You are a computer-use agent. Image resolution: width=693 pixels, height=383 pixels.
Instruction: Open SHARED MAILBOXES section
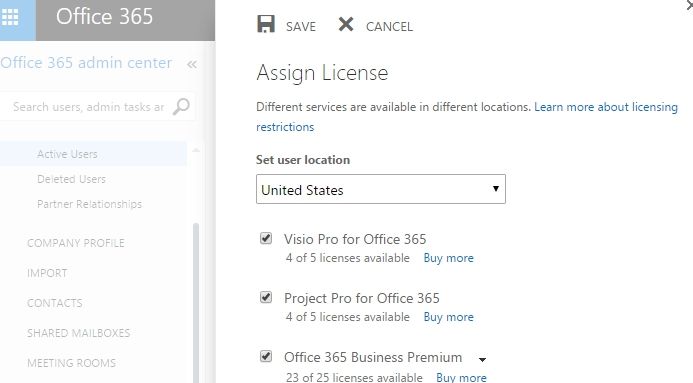coord(79,333)
